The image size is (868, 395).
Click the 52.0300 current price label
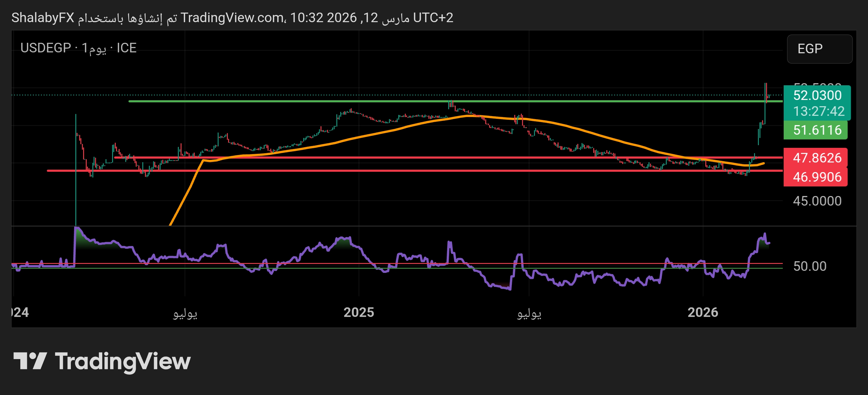[x=817, y=95]
